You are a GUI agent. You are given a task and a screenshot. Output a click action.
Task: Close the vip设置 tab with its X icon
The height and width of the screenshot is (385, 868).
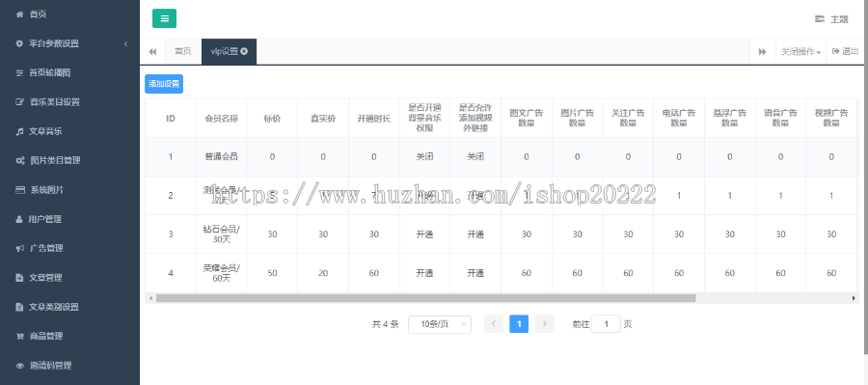pos(244,51)
